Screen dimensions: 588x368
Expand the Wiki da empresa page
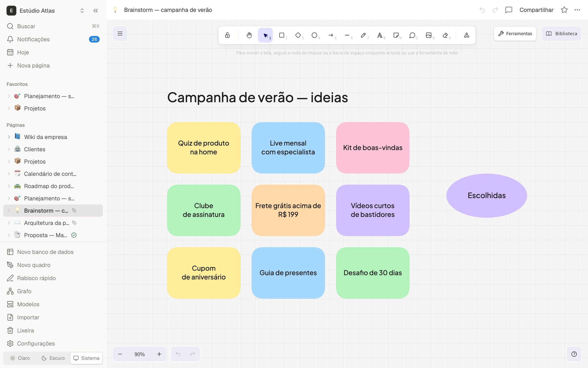[x=9, y=137]
